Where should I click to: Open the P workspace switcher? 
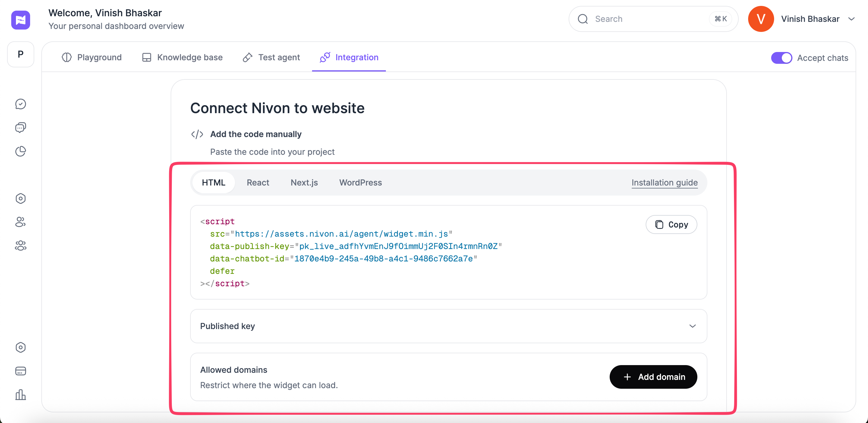[21, 54]
